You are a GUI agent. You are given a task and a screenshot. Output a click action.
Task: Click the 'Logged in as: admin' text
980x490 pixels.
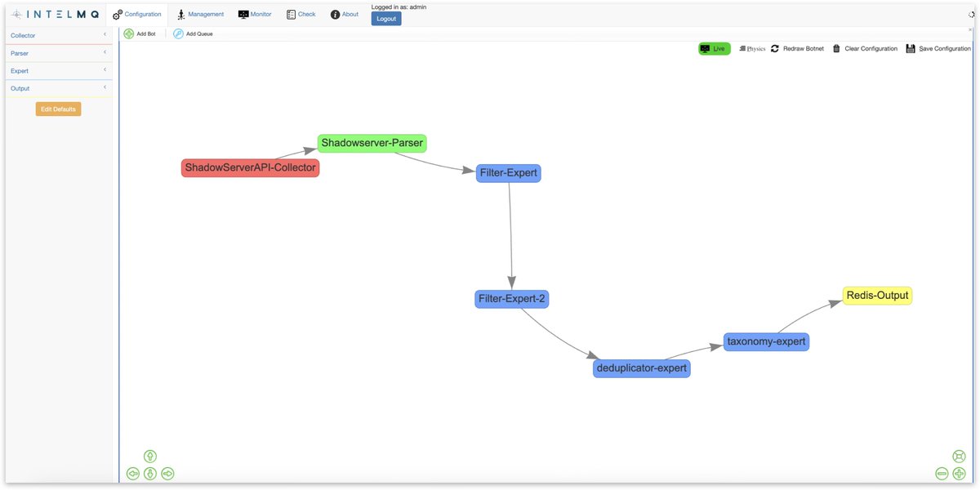399,7
